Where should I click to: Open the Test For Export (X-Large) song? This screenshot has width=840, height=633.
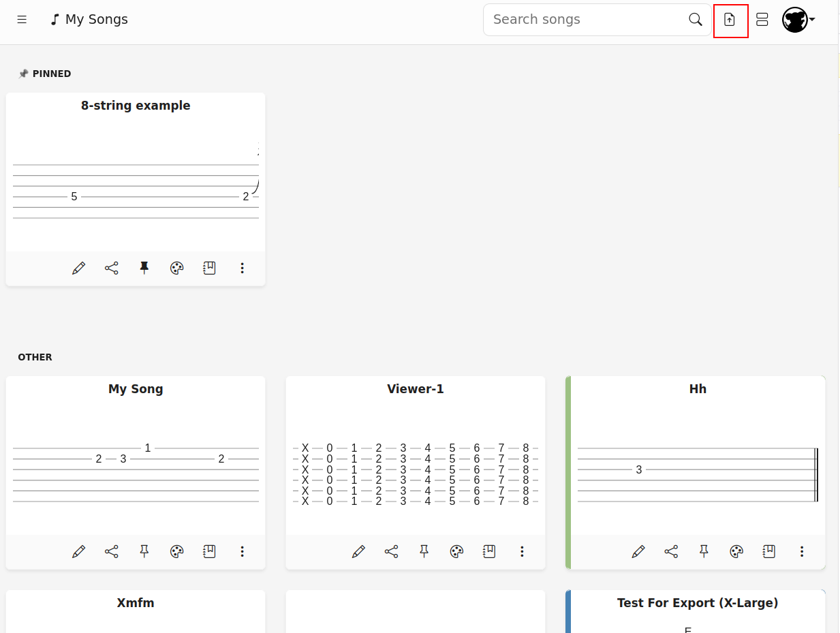tap(697, 603)
